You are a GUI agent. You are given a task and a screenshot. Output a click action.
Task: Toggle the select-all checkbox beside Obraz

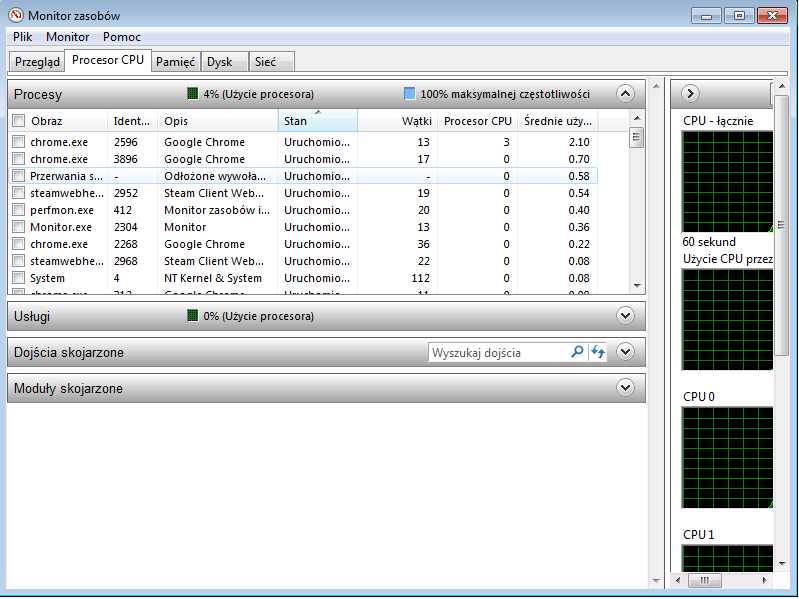19,121
